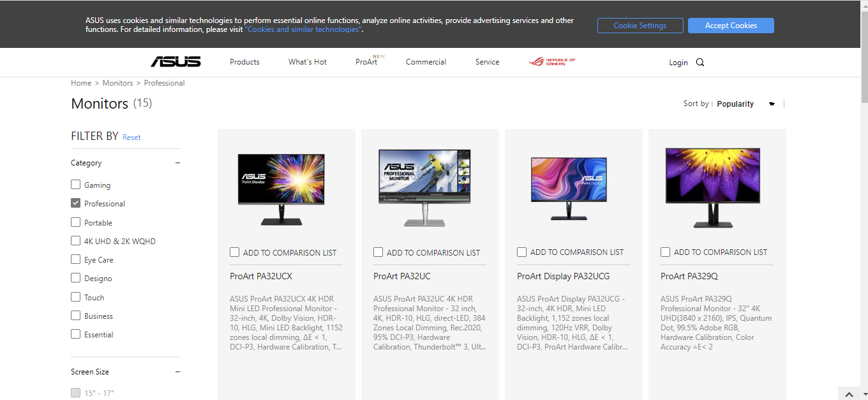Open the Cookies and similar technologies link
Viewport: 868px width, 400px height.
[303, 29]
